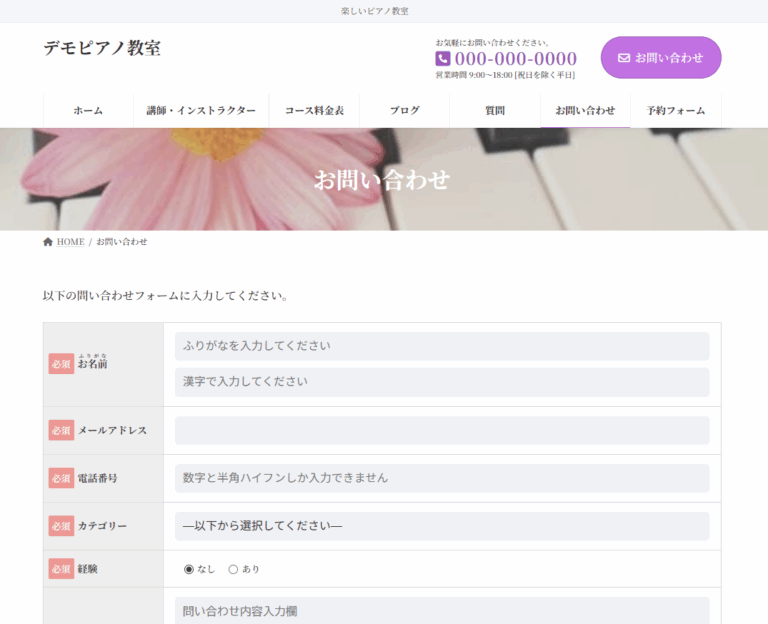The height and width of the screenshot is (624, 768).
Task: Click the home icon in breadcrumb
Action: click(x=48, y=242)
